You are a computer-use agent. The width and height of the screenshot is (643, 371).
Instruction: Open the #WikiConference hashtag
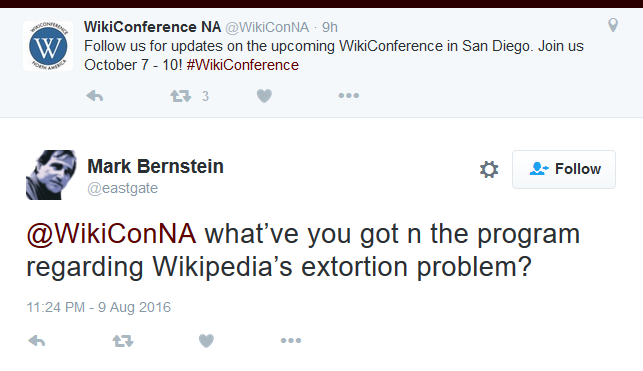pos(243,65)
